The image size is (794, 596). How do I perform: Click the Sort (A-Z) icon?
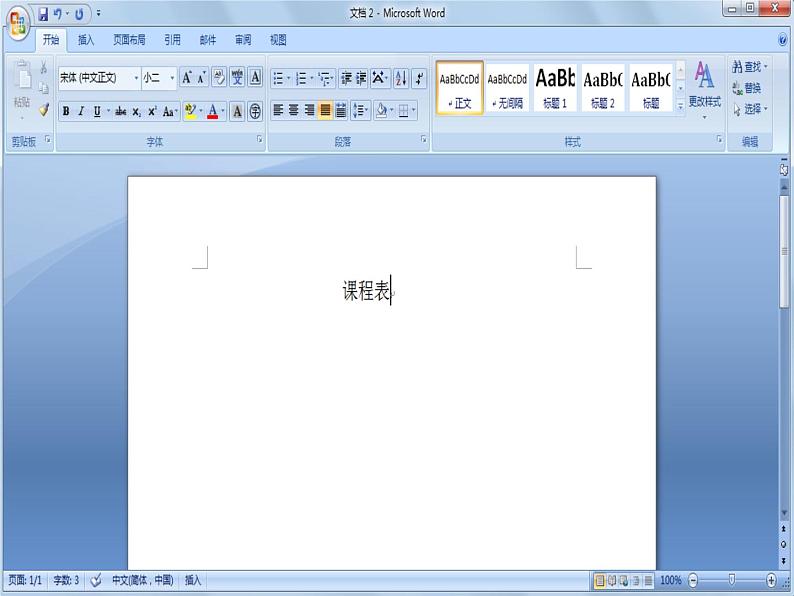click(x=401, y=78)
